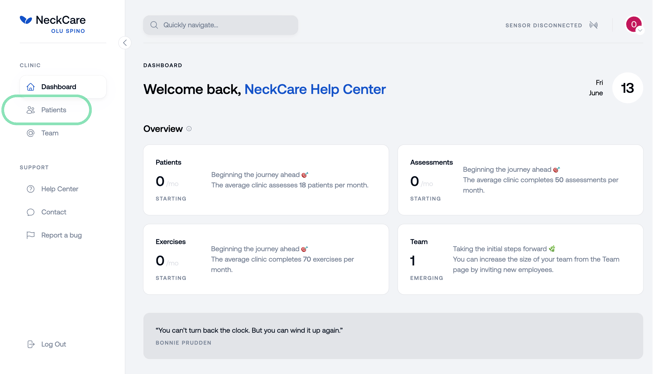Click the EMERGING label in Team card

click(426, 278)
